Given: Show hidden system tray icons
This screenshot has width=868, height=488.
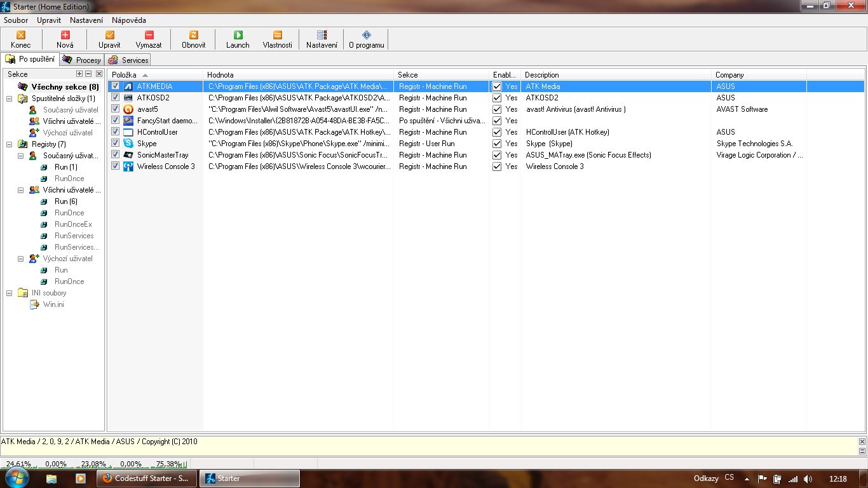Looking at the screenshot, I should tap(747, 479).
